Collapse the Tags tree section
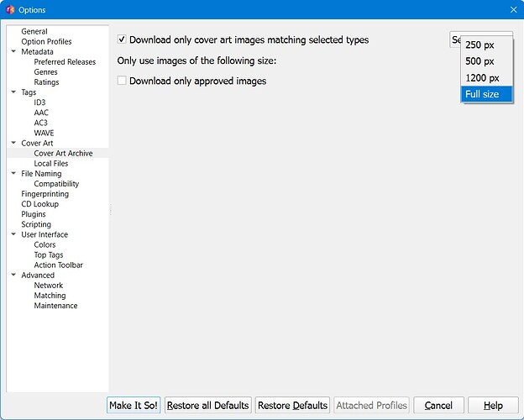 click(13, 92)
